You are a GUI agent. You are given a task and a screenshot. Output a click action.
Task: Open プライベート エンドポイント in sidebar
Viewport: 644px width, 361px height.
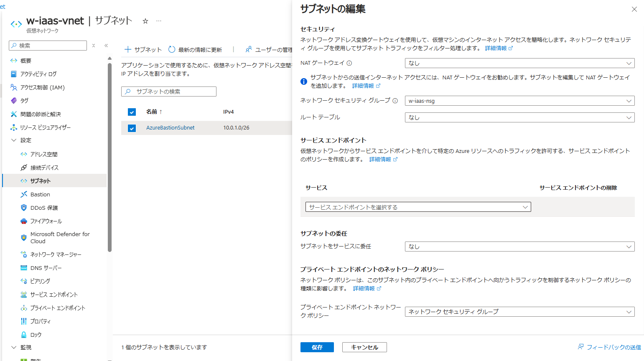(x=58, y=308)
